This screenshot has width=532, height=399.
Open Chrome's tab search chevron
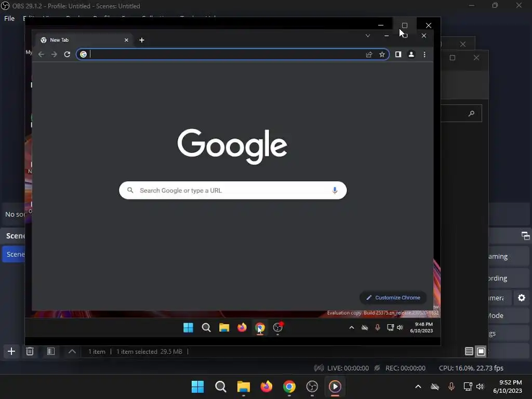368,36
